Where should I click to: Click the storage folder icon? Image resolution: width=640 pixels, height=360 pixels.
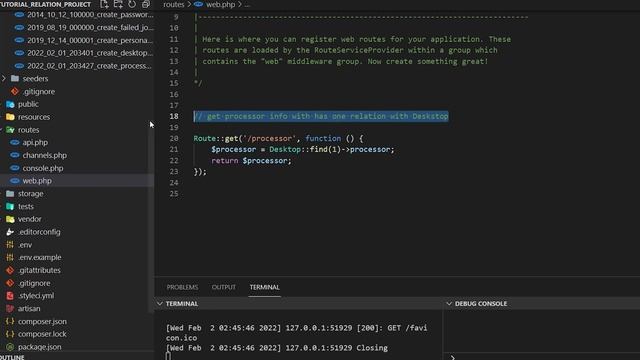pos(10,193)
